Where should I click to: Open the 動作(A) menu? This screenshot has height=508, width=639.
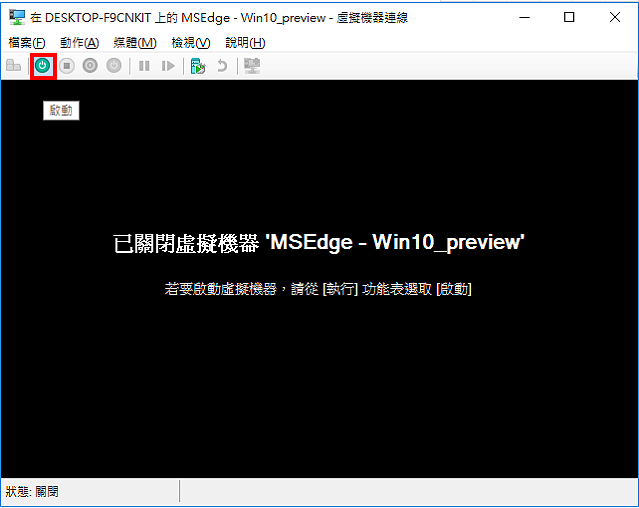(79, 43)
